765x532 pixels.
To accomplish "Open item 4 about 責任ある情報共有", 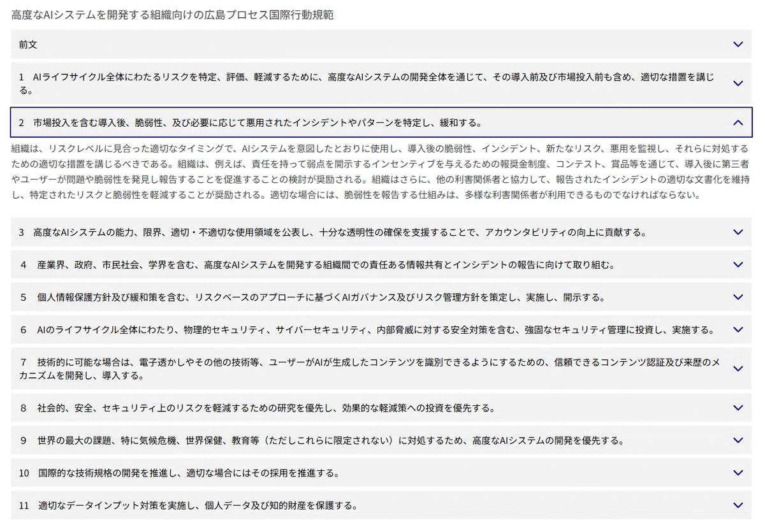I will click(x=381, y=264).
